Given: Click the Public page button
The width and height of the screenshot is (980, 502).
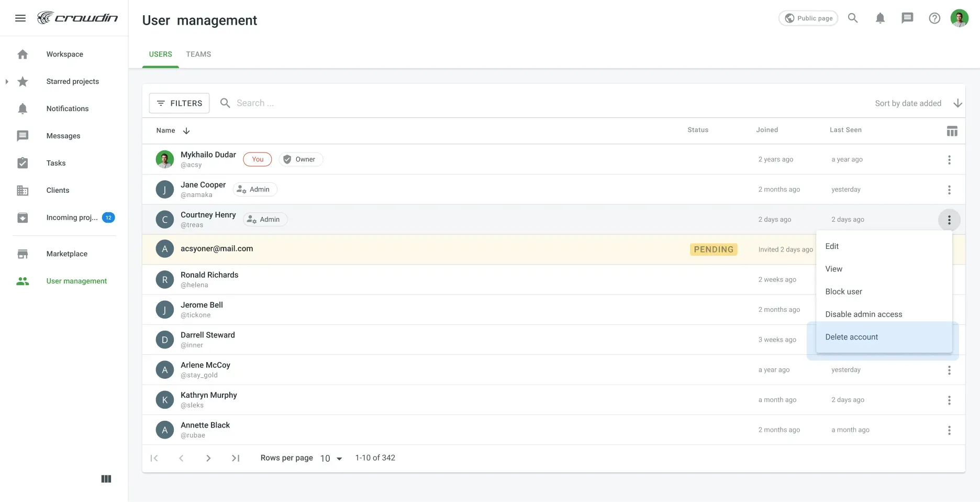Looking at the screenshot, I should (808, 18).
